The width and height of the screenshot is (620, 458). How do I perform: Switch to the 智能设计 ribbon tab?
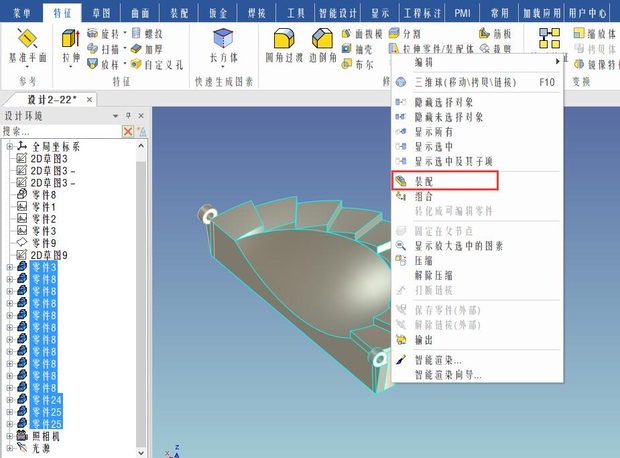[x=338, y=13]
